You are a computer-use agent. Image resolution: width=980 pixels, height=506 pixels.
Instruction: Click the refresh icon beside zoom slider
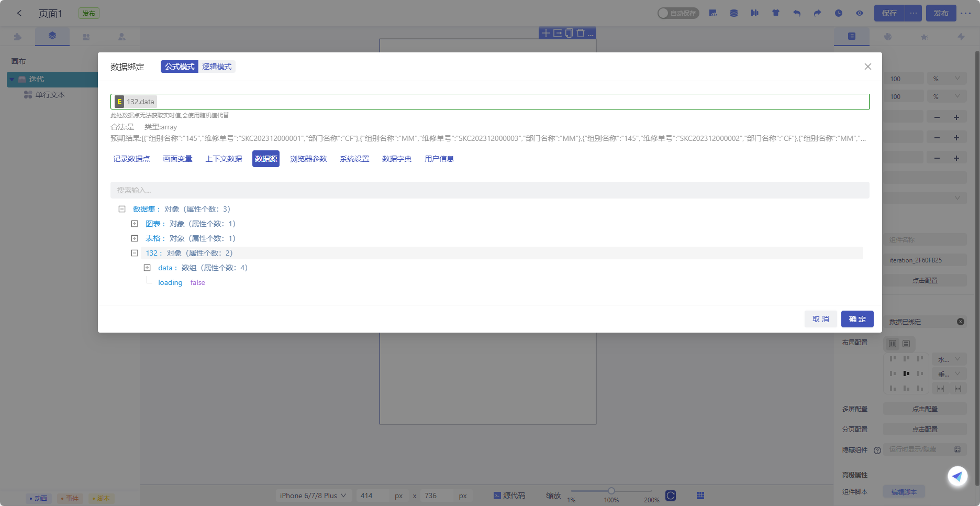tap(671, 496)
